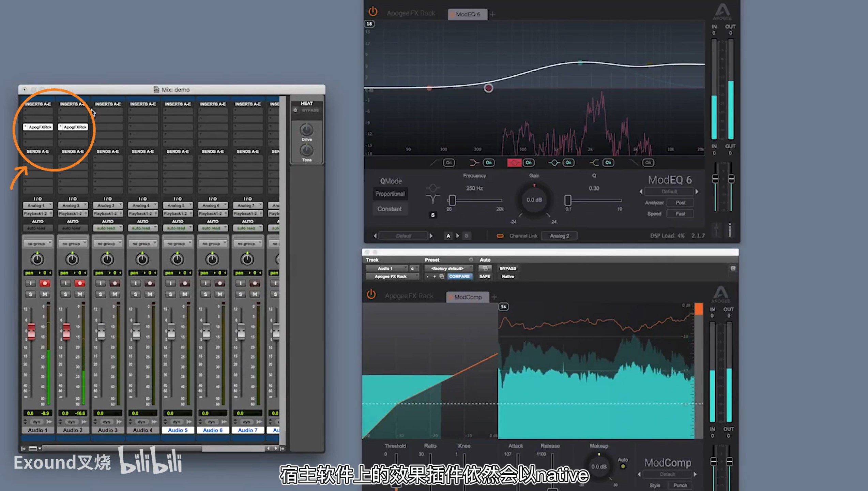Open the Audio 1 track selector in plugin header
This screenshot has height=491, width=868.
click(x=386, y=268)
